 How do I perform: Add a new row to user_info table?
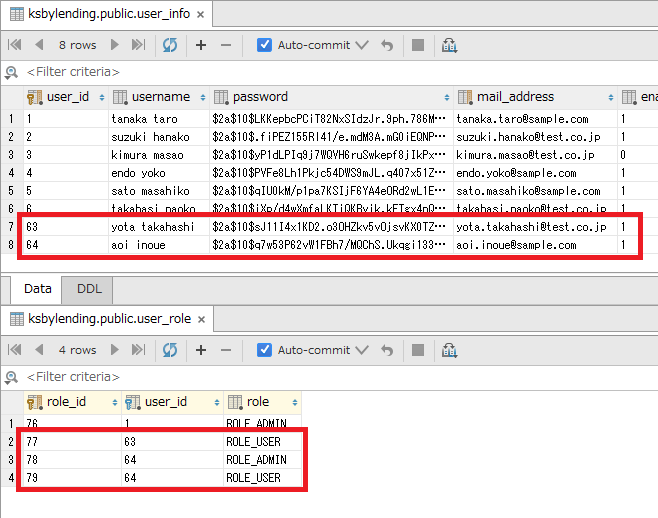[x=201, y=45]
